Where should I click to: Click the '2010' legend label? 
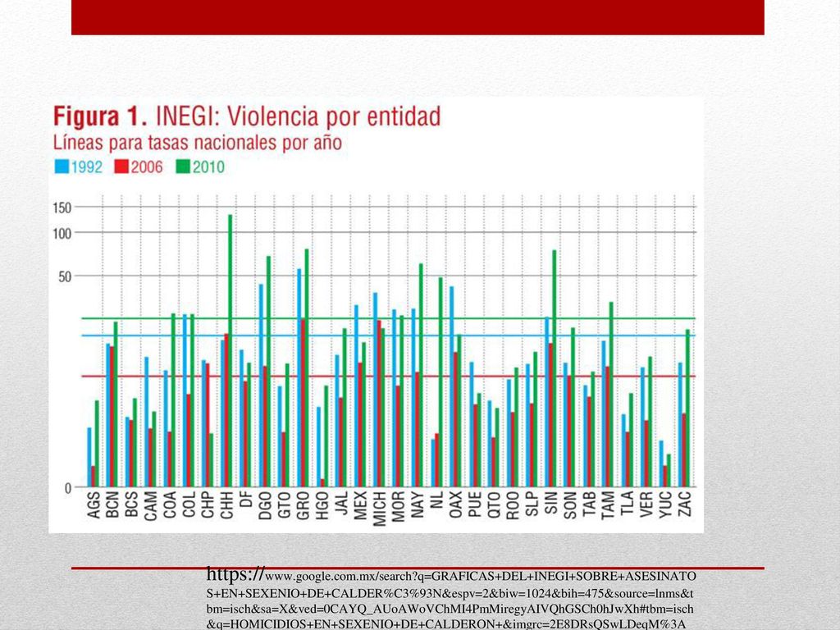[x=208, y=167]
